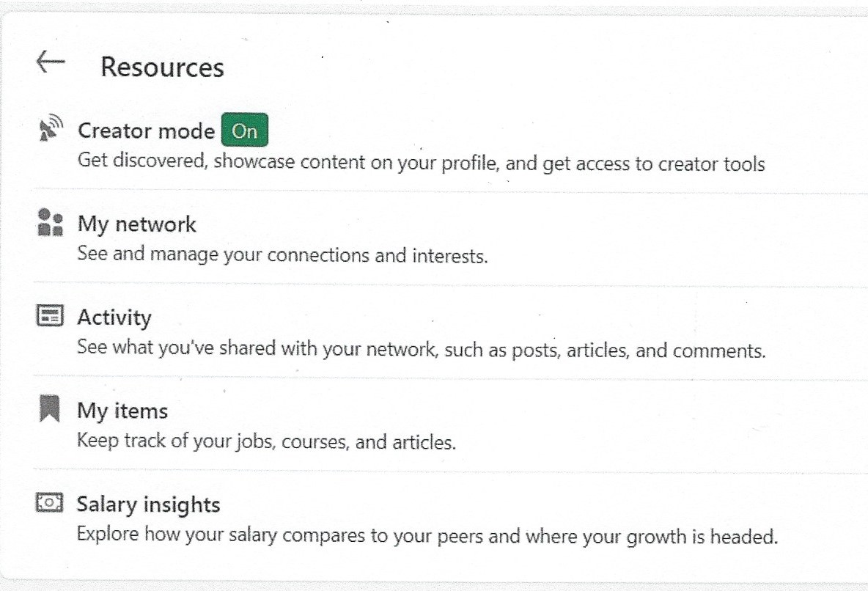Click the Resources section heading
Image resolution: width=868 pixels, height=591 pixels.
click(162, 67)
